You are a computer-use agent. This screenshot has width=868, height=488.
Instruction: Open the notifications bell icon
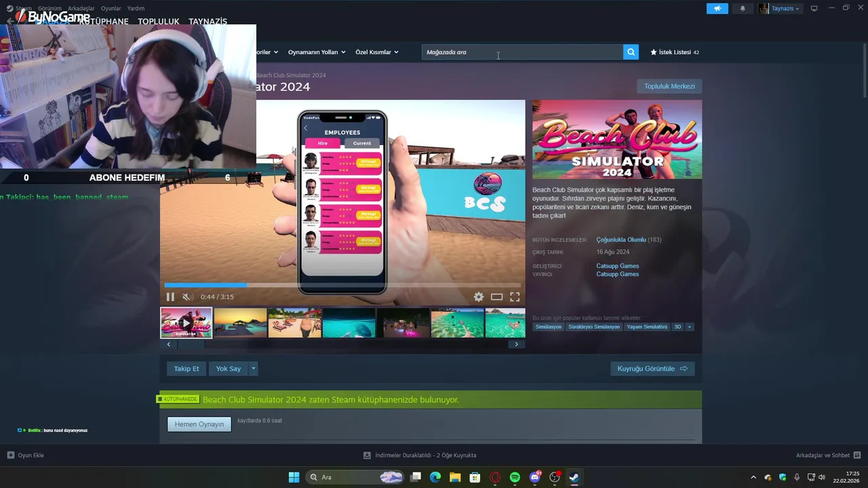pos(743,8)
